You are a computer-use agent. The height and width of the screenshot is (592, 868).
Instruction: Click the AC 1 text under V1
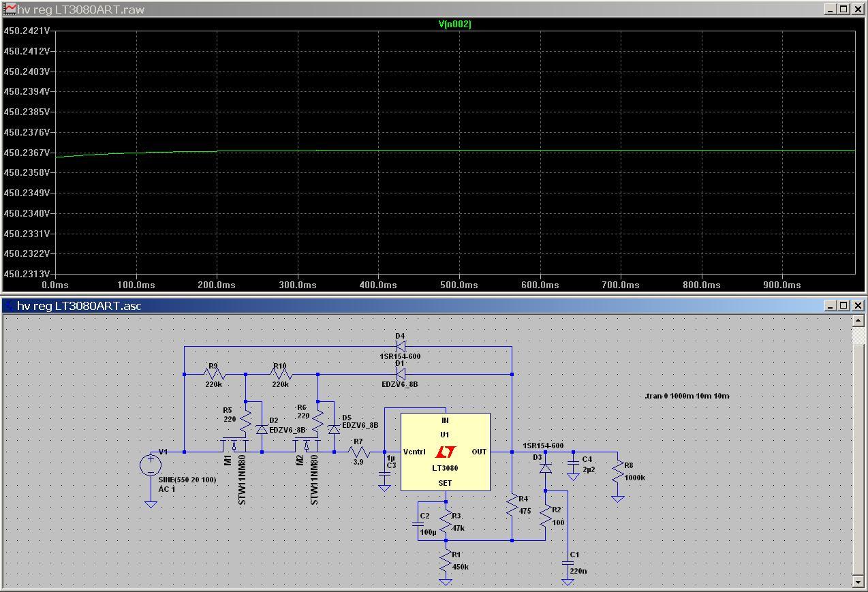pyautogui.click(x=167, y=489)
